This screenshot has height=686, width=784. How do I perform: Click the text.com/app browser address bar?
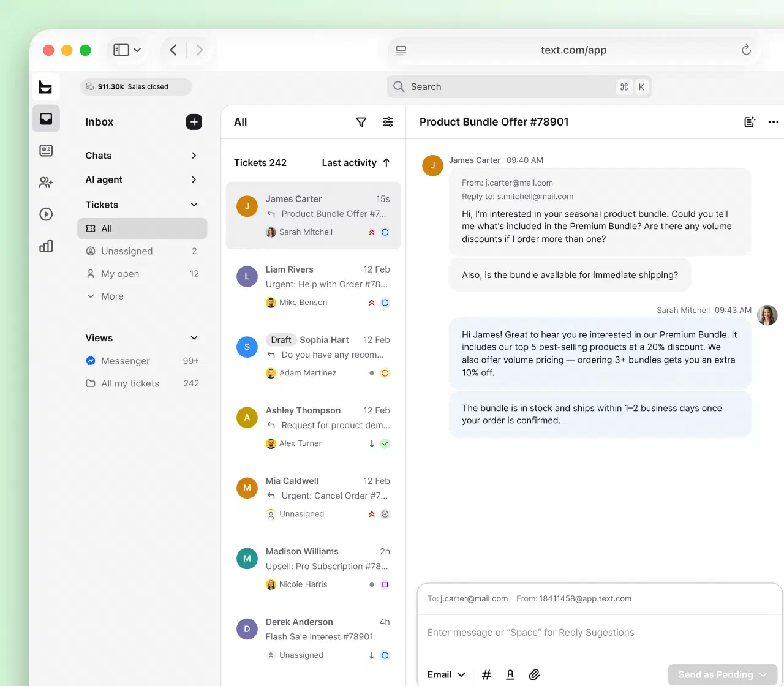(574, 50)
